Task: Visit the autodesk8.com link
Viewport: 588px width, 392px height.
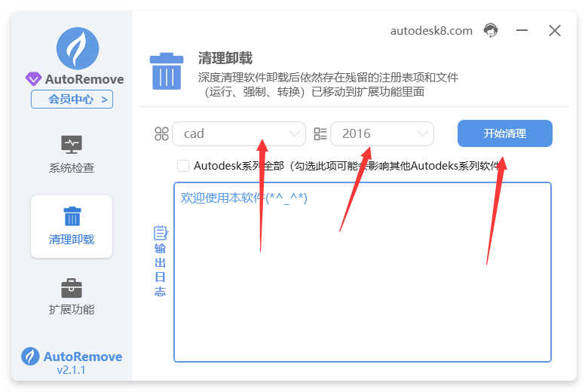Action: pyautogui.click(x=431, y=31)
